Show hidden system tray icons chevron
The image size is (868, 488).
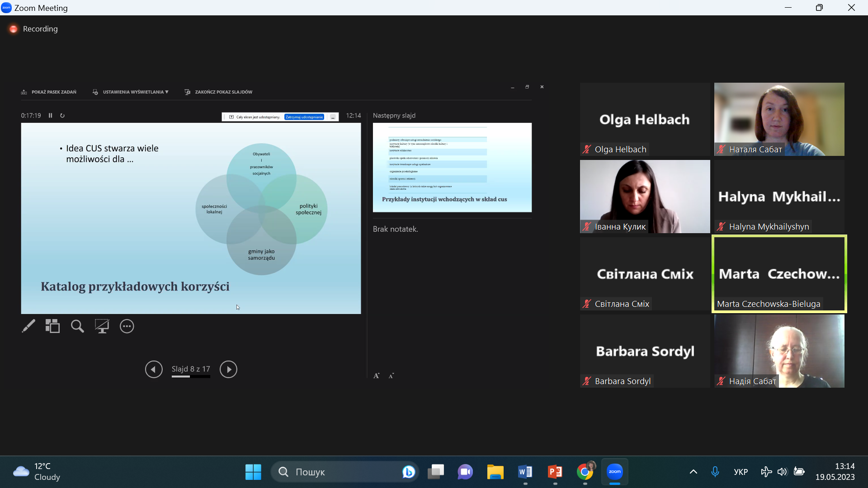coord(693,472)
